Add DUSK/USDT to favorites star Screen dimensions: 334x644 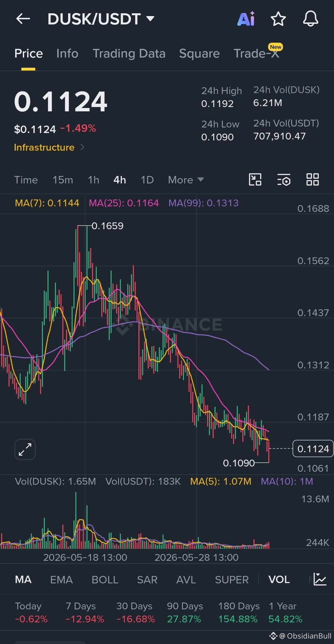(278, 19)
